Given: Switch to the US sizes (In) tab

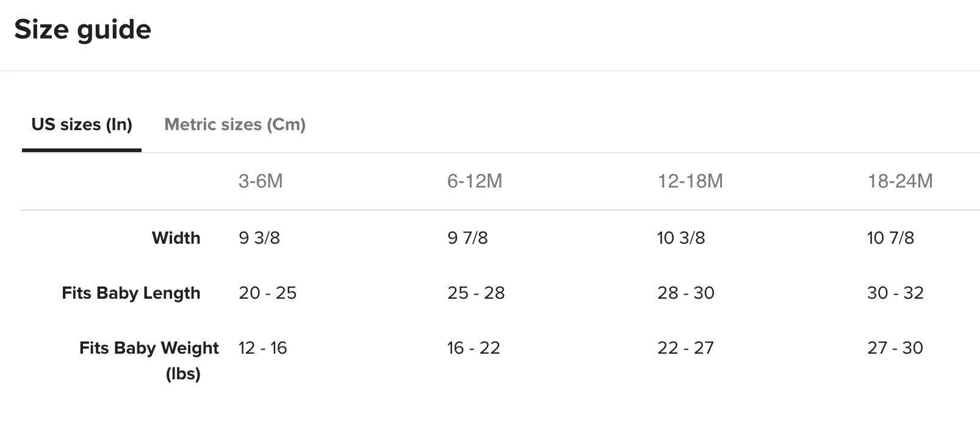Looking at the screenshot, I should click(x=82, y=125).
